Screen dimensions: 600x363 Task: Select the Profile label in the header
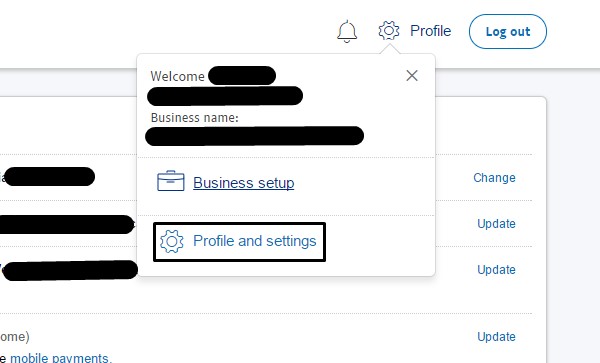[430, 31]
